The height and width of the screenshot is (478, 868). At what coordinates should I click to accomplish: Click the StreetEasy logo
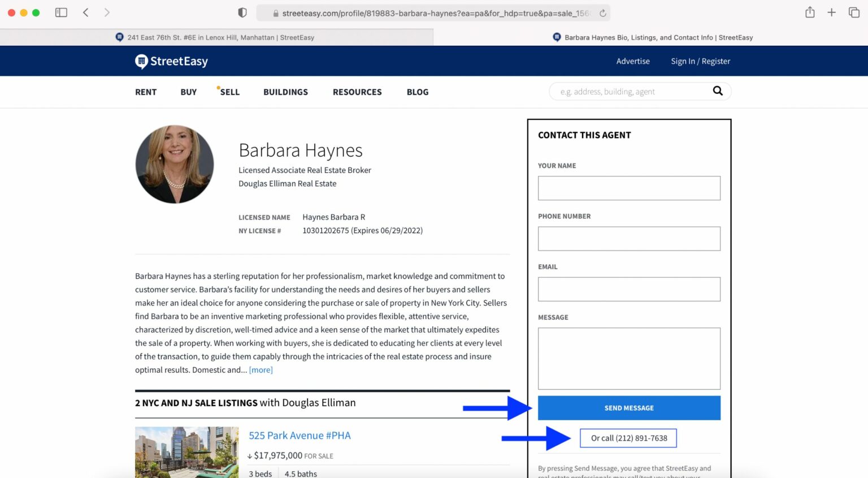[x=171, y=61]
